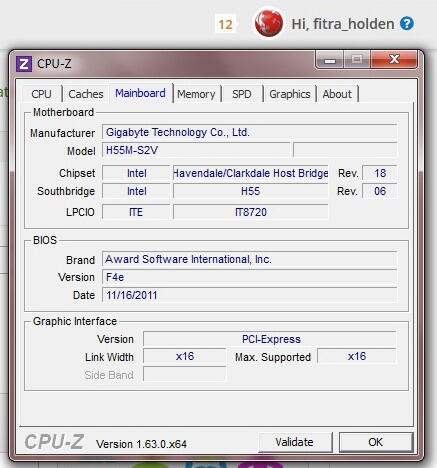The width and height of the screenshot is (437, 468).
Task: Click the CPU-Z window title text
Action: 54,64
